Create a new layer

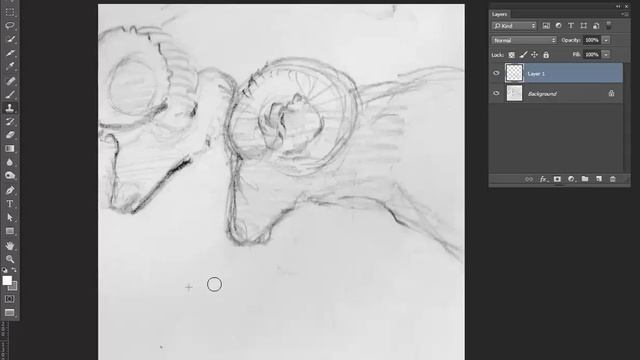599,179
